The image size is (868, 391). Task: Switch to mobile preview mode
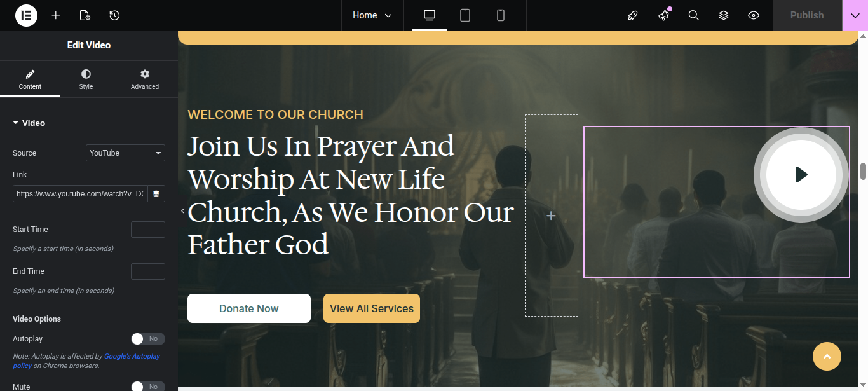(x=501, y=15)
